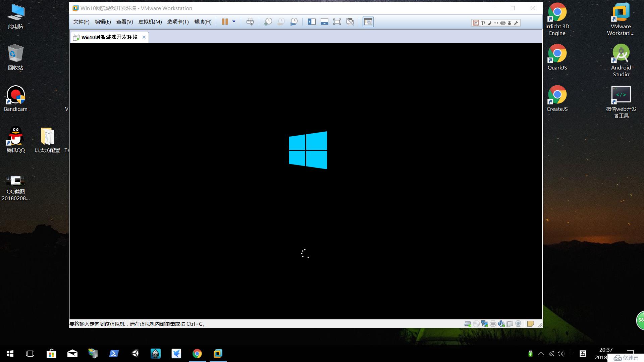Open Mail app from taskbar
The image size is (644, 362).
[x=72, y=353]
